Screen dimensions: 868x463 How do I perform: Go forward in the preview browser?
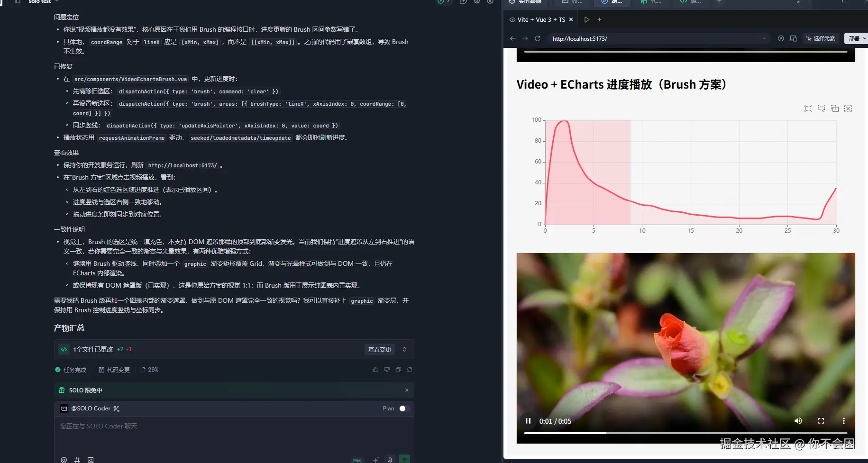pos(525,38)
